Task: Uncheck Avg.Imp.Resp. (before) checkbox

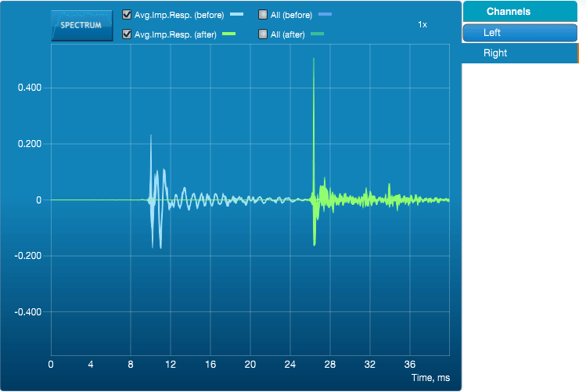Action: pos(127,15)
